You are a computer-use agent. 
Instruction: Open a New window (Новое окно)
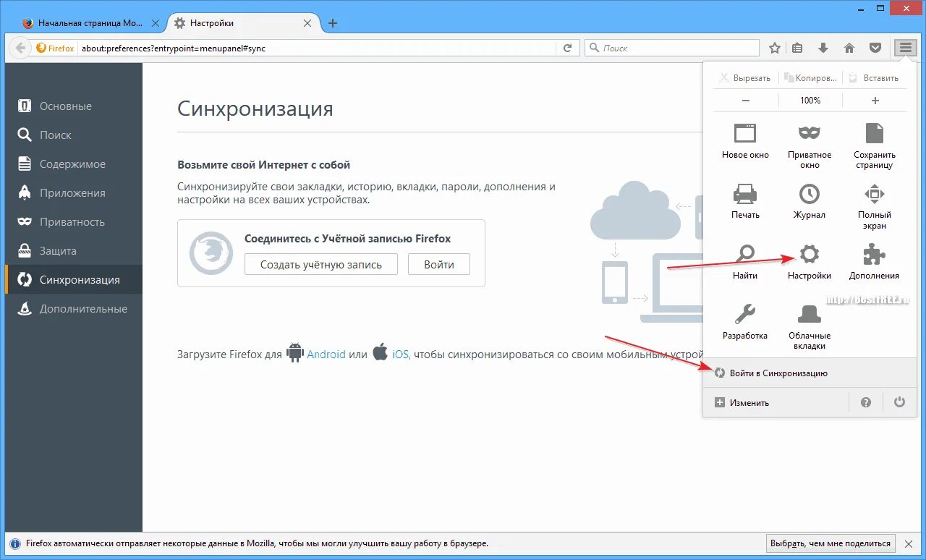745,141
